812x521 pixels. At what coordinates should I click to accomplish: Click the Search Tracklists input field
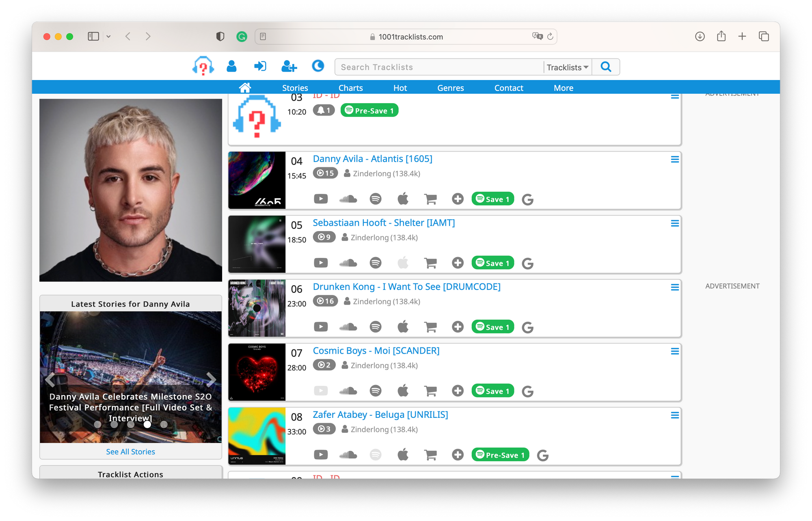point(438,67)
